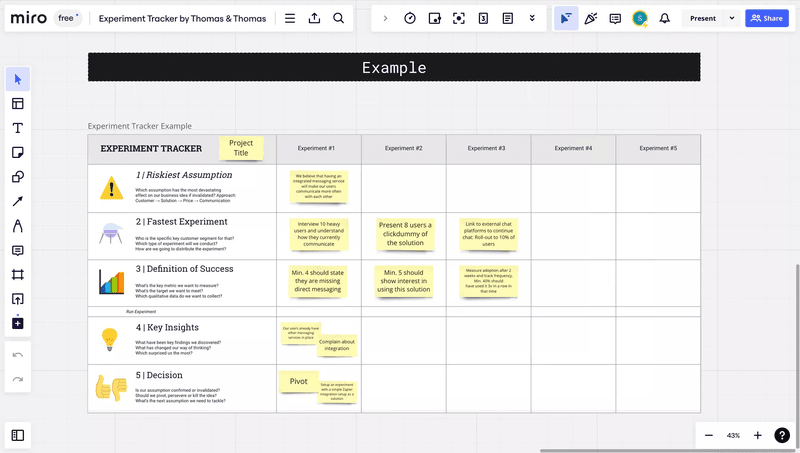This screenshot has height=453, width=800.
Task: Start the timer tool
Action: [410, 18]
